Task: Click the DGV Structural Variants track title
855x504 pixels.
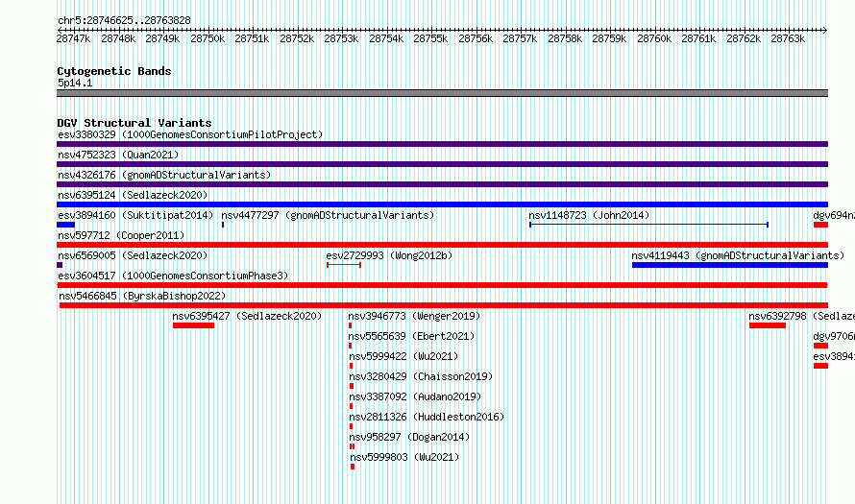Action: tap(134, 123)
